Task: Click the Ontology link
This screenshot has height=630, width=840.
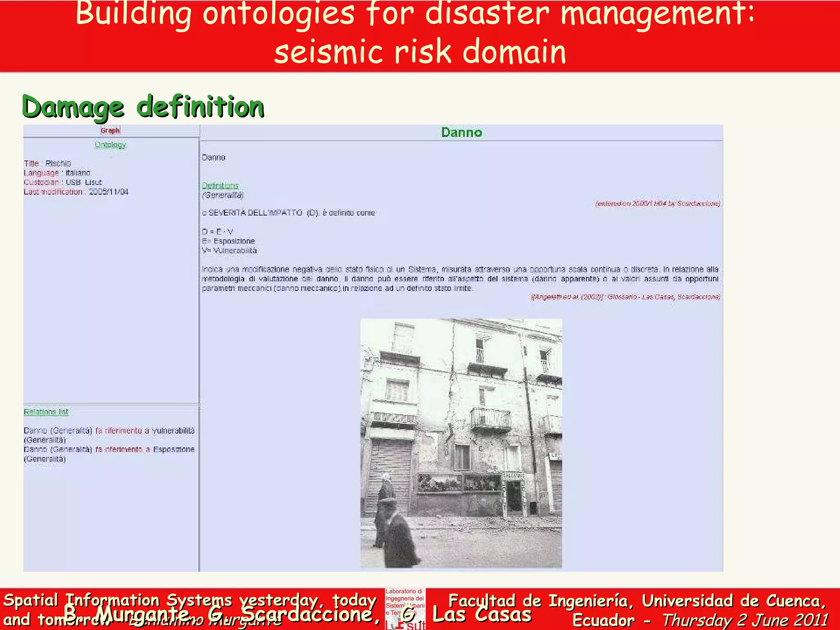Action: click(x=110, y=145)
